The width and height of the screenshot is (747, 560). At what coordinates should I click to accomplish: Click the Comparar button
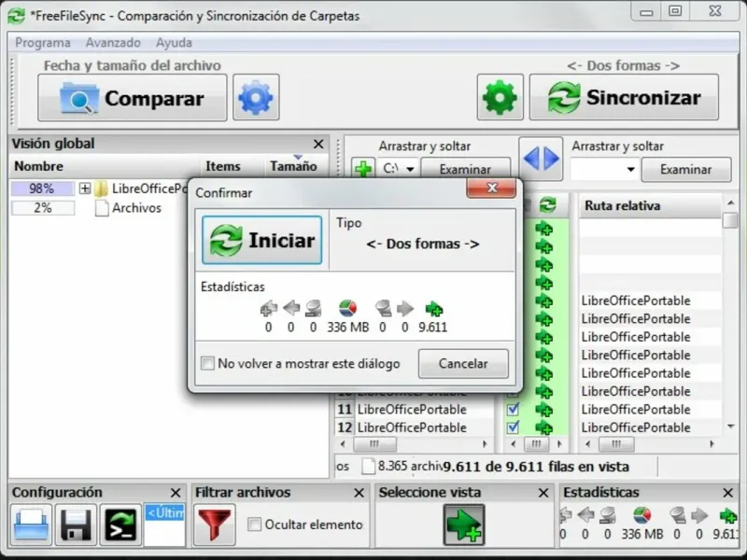pos(133,98)
